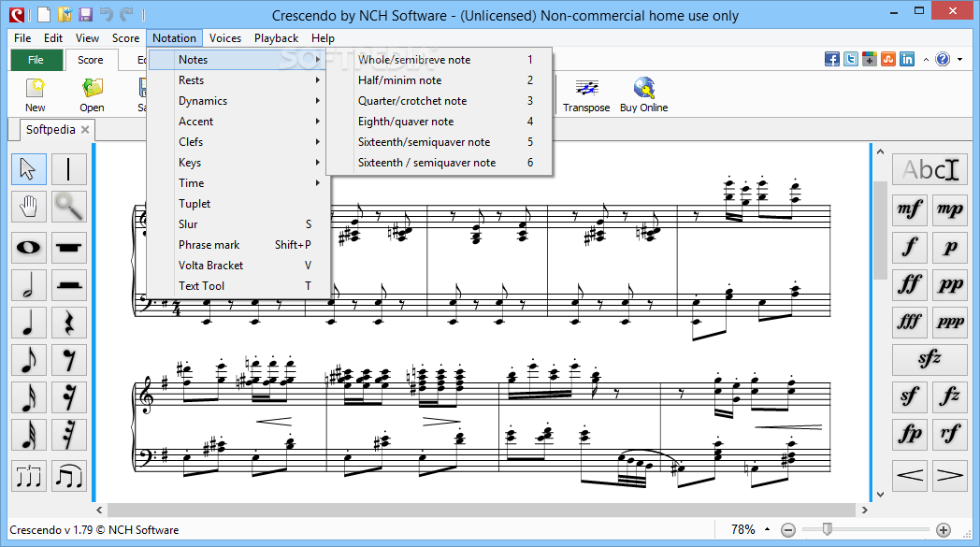
Task: Insert crescendo hairpin from palette
Action: [x=909, y=476]
